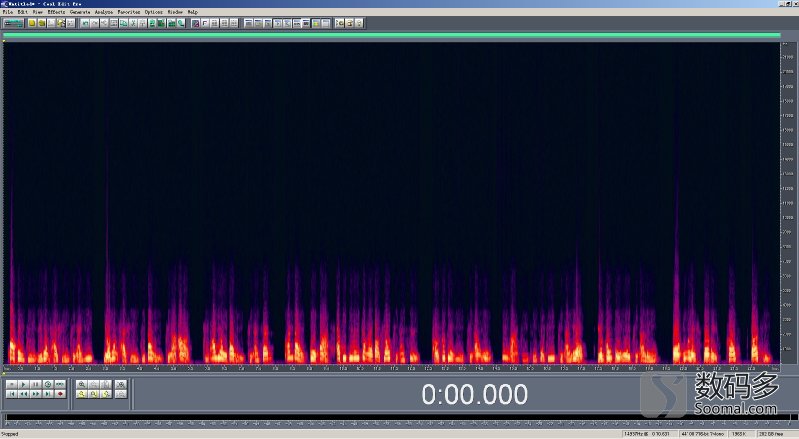Viewport: 799px width, 439px height.
Task: Click the Help menu item
Action: [x=192, y=12]
